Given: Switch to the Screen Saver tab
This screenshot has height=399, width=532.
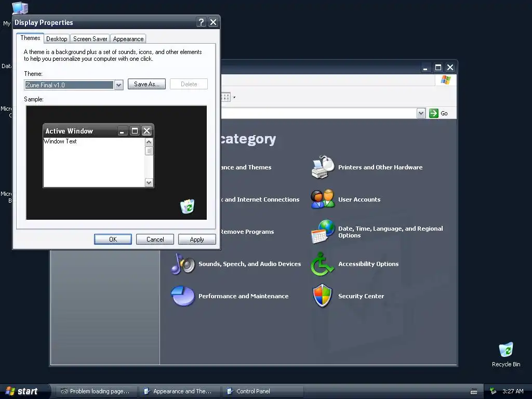Looking at the screenshot, I should pyautogui.click(x=90, y=38).
